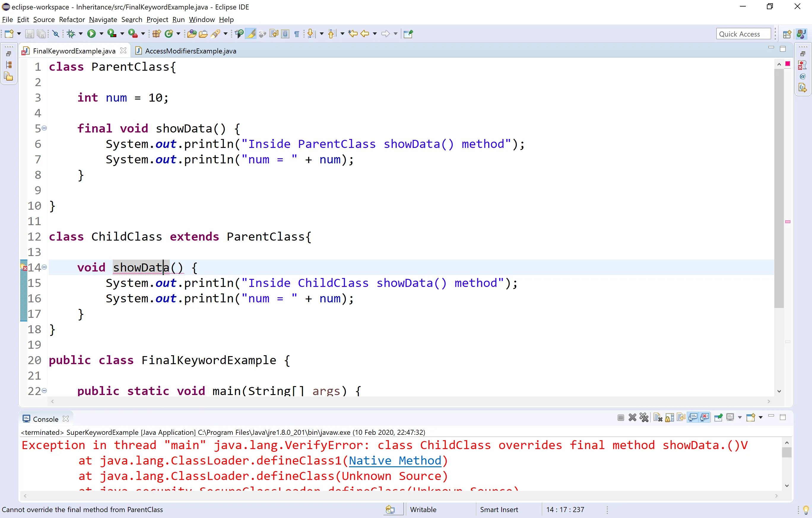This screenshot has width=812, height=518.
Task: Close the FinalKeywordExample.java editor tab
Action: (x=123, y=50)
